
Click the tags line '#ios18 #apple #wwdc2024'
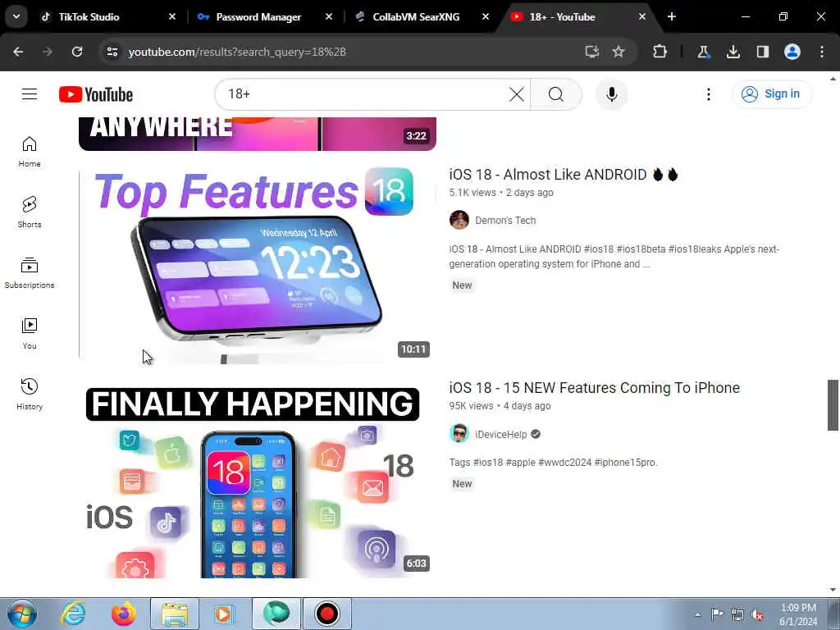point(554,463)
